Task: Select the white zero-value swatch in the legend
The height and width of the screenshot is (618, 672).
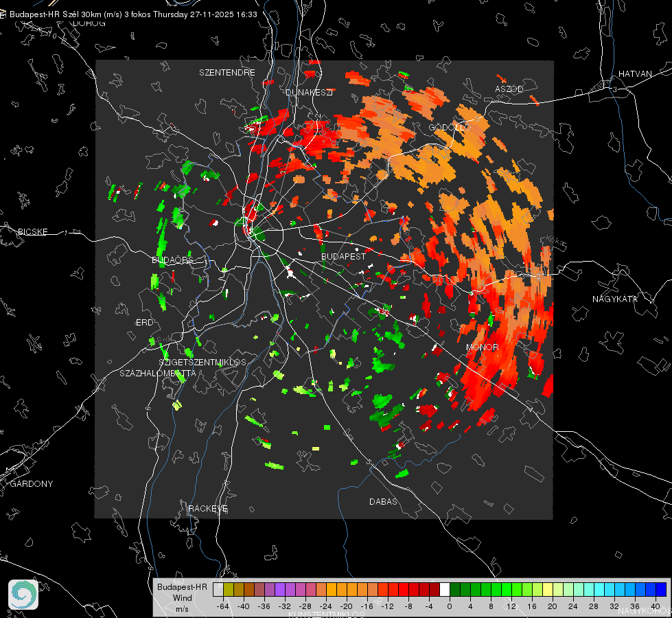Action: (x=445, y=590)
